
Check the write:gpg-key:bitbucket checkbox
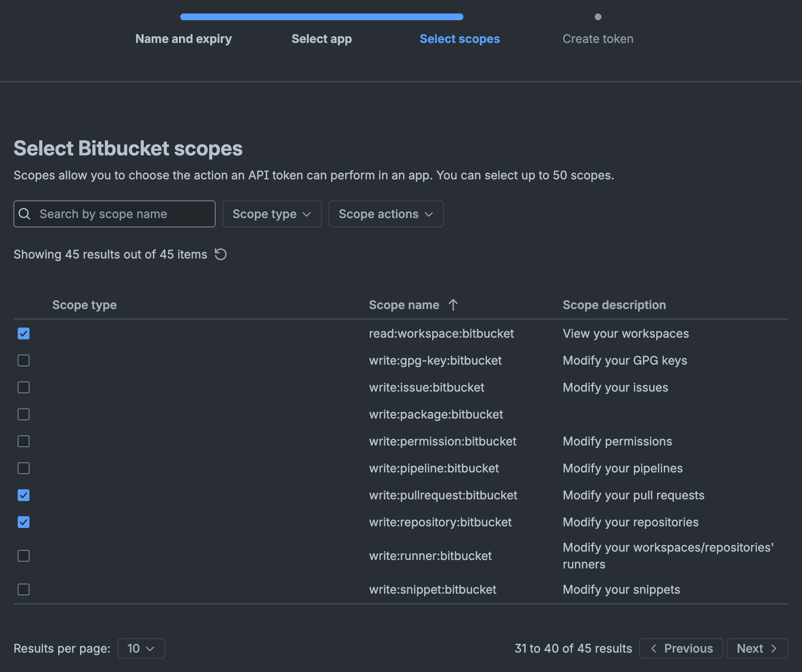[x=24, y=360]
